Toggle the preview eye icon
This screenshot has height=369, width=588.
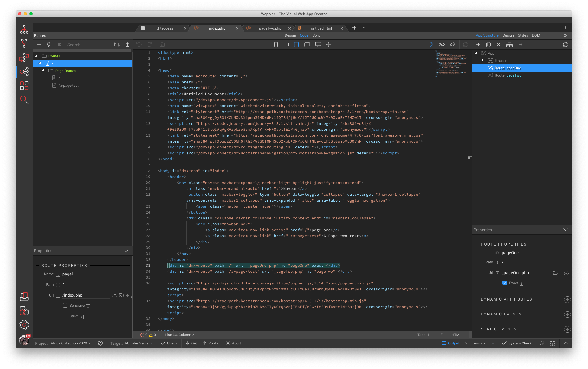tap(442, 45)
